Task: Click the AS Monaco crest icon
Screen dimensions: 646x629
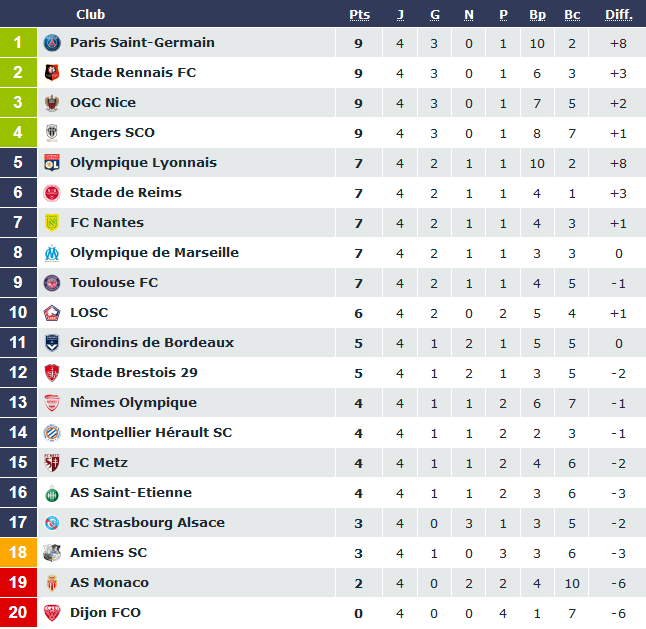Action: click(52, 583)
